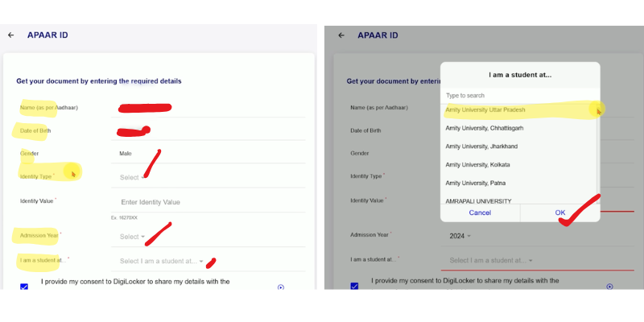
Task: Click the back arrow in the left APAAR ID header
Action: click(x=11, y=35)
